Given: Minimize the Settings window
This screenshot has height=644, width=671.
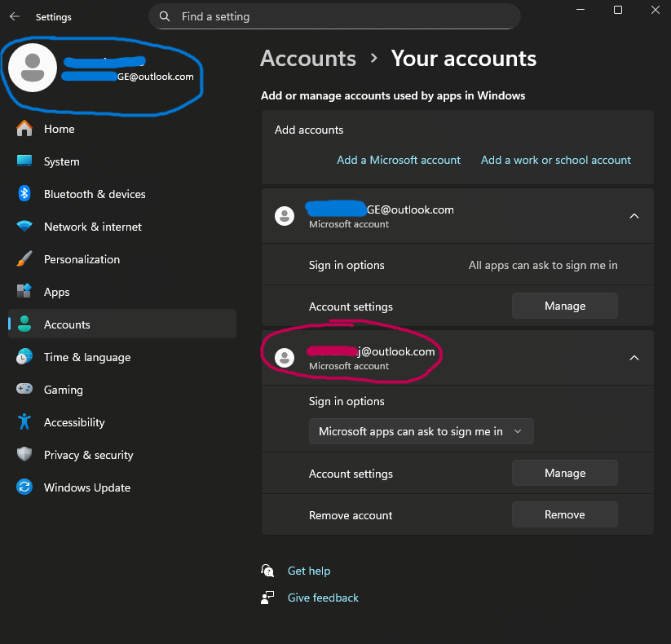Looking at the screenshot, I should 581,10.
